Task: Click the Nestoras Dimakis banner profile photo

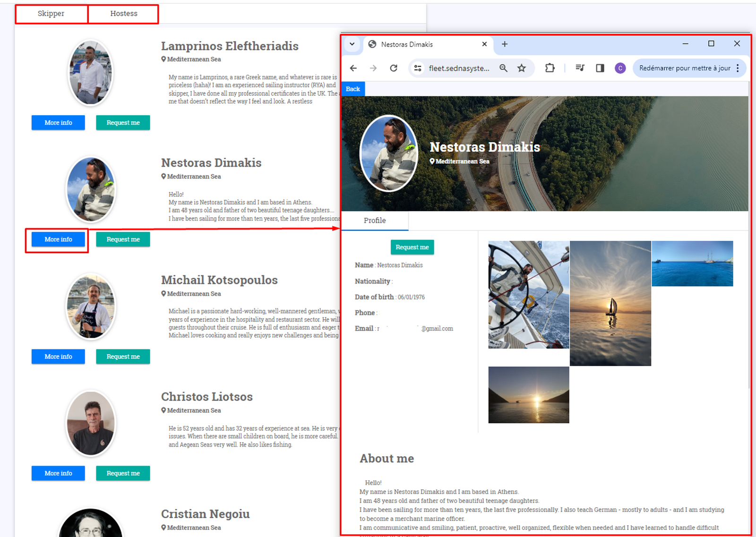Action: coord(389,153)
